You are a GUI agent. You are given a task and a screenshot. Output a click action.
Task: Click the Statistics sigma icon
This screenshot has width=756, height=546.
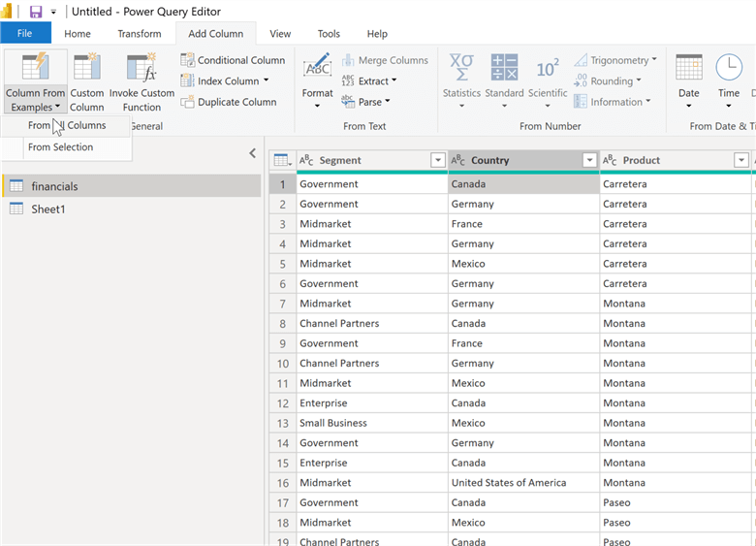point(461,68)
